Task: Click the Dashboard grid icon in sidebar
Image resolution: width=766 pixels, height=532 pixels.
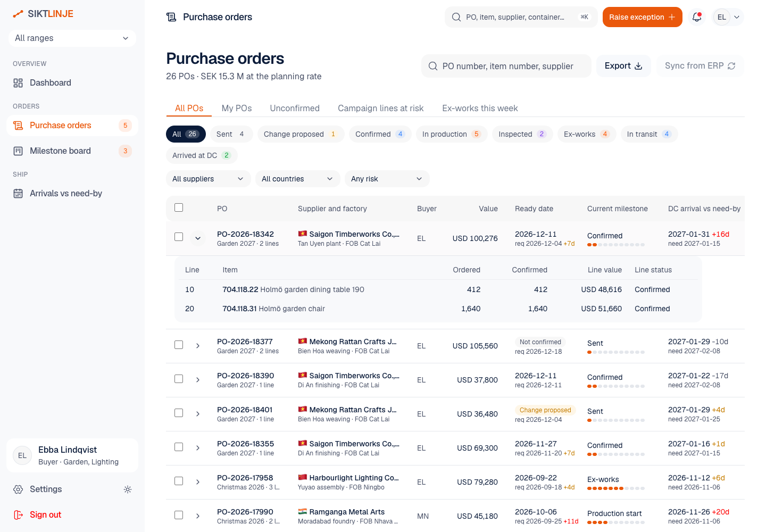Action: pos(18,83)
